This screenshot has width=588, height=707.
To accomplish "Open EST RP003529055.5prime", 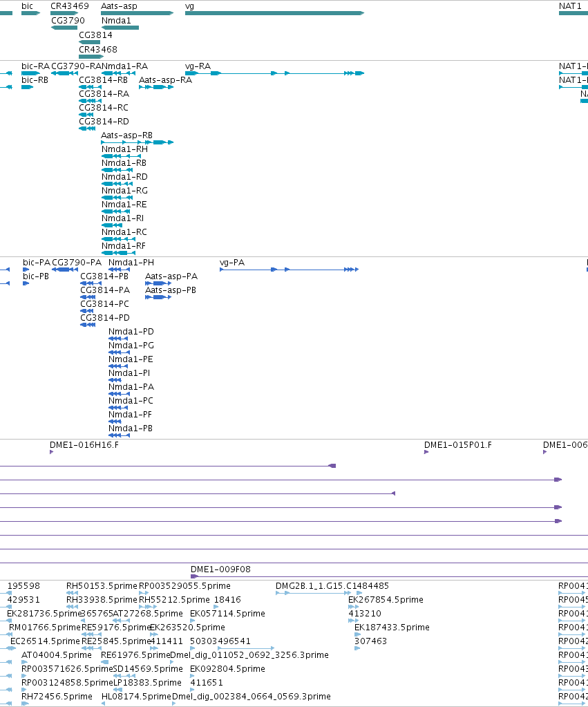I will pyautogui.click(x=185, y=586).
